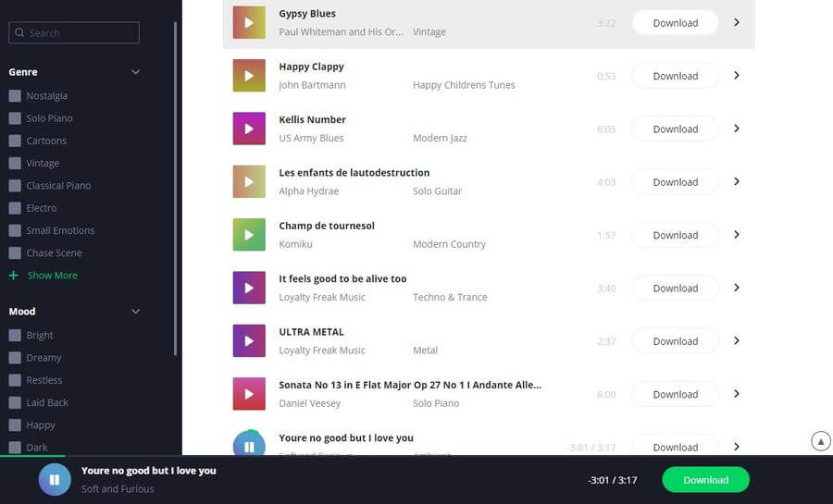The height and width of the screenshot is (504, 833).
Task: Click the magnifier icon in search box
Action: 19,32
